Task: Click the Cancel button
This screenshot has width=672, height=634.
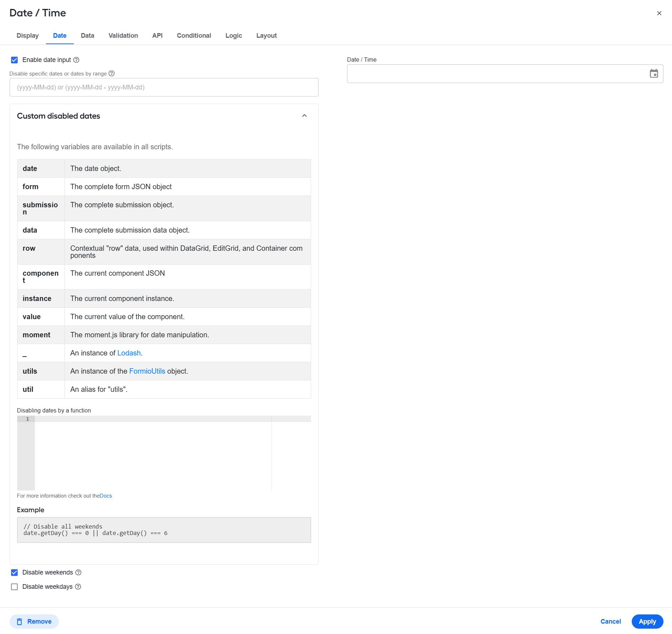Action: (611, 622)
